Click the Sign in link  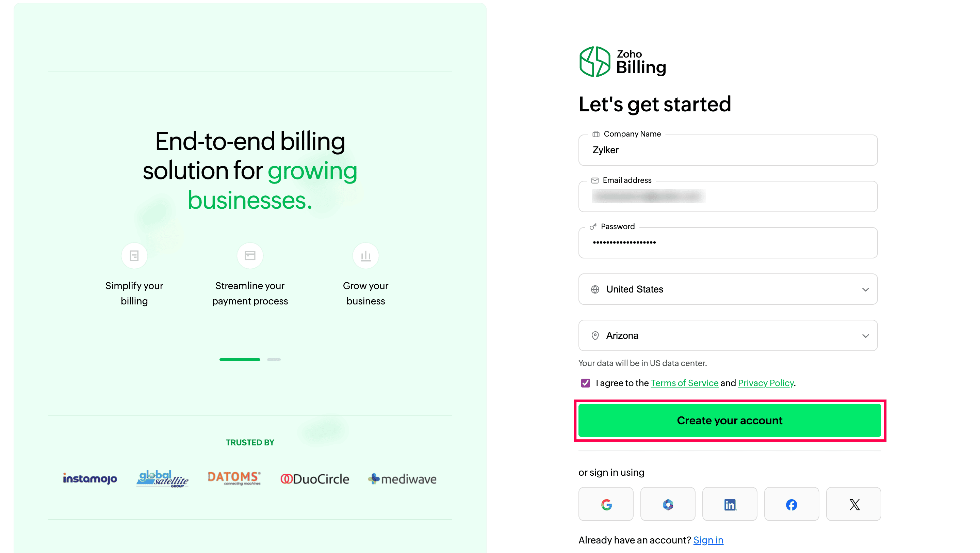pyautogui.click(x=708, y=540)
